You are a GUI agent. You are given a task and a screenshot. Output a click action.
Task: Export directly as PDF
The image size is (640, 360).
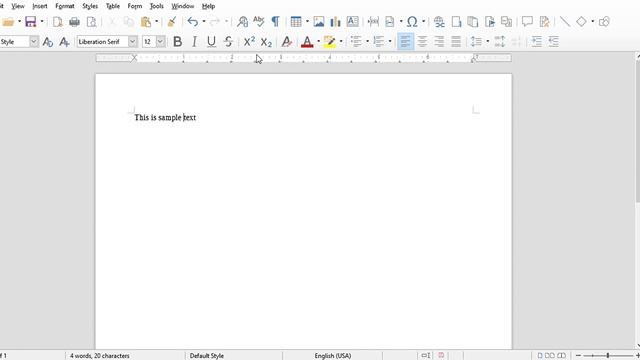coord(58,22)
